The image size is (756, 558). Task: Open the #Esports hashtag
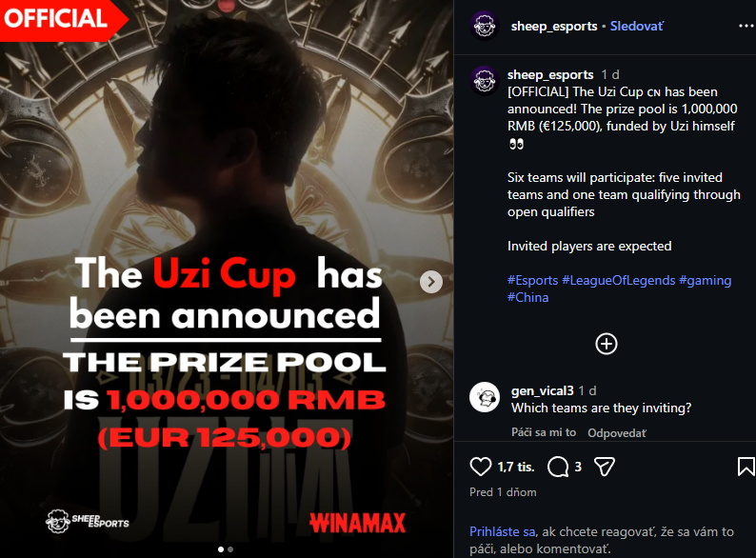[532, 280]
